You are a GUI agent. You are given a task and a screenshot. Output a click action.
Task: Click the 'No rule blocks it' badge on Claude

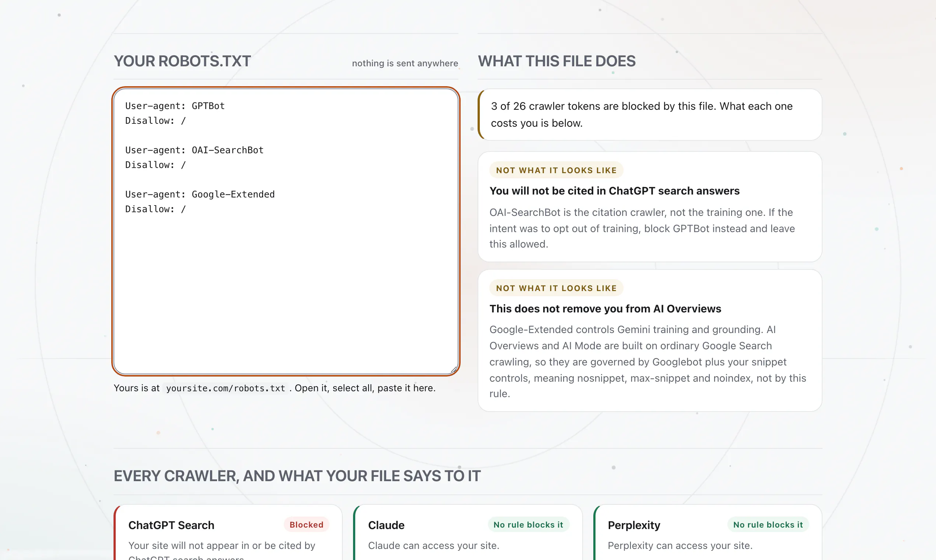(528, 525)
